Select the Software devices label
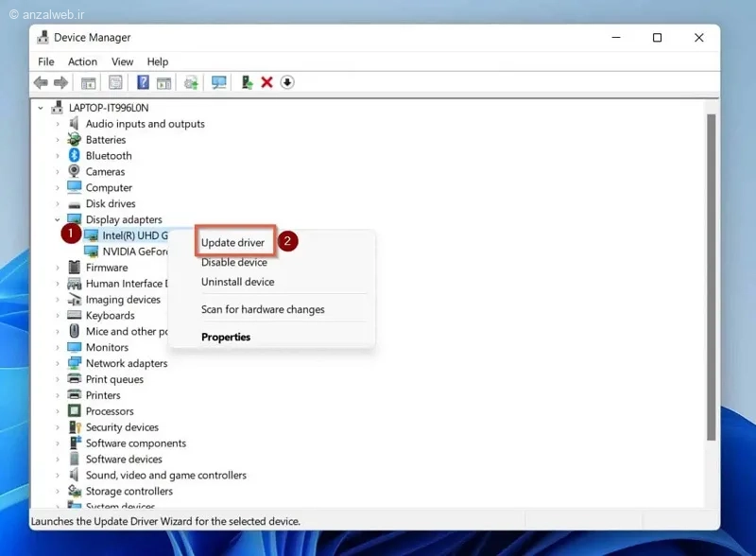This screenshot has width=756, height=556. [124, 459]
